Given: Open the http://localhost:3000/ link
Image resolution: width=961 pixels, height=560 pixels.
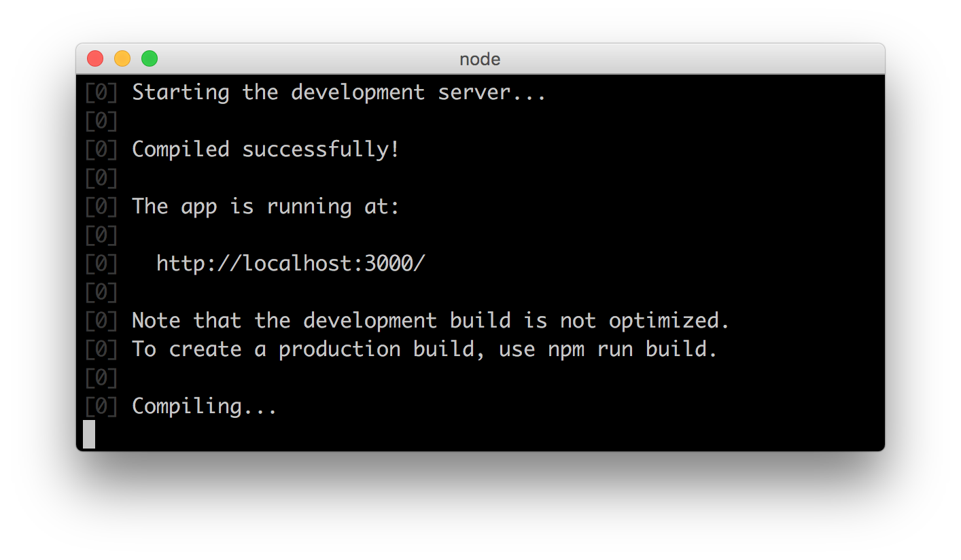Looking at the screenshot, I should (291, 263).
